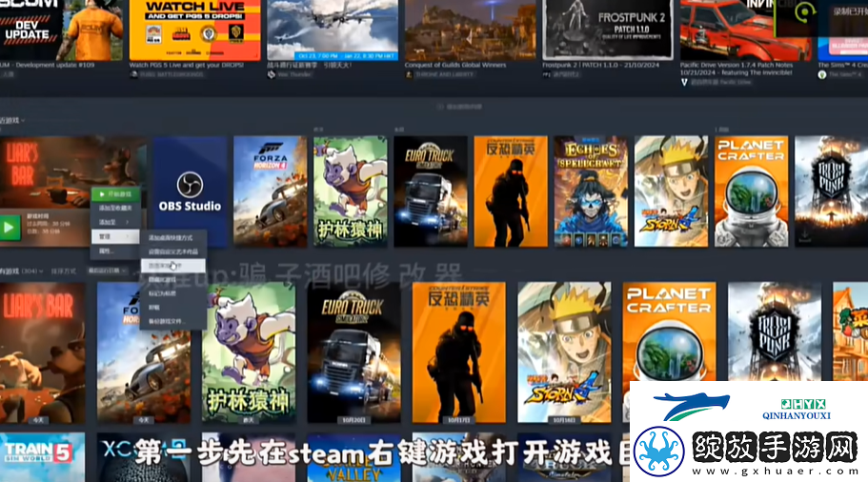Image resolution: width=868 pixels, height=482 pixels.
Task: Click the PUBG Battlegrounds icon under the PGS 5 news
Action: tap(133, 74)
